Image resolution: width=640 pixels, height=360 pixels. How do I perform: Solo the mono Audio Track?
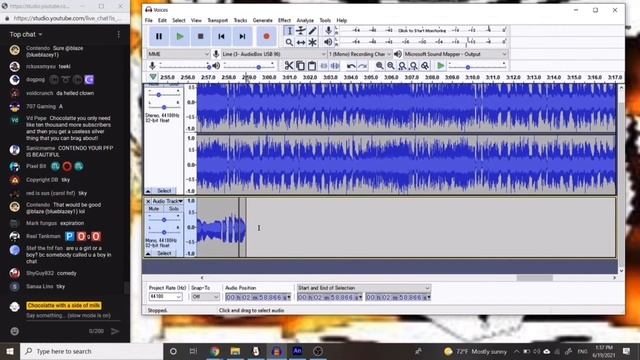click(173, 209)
